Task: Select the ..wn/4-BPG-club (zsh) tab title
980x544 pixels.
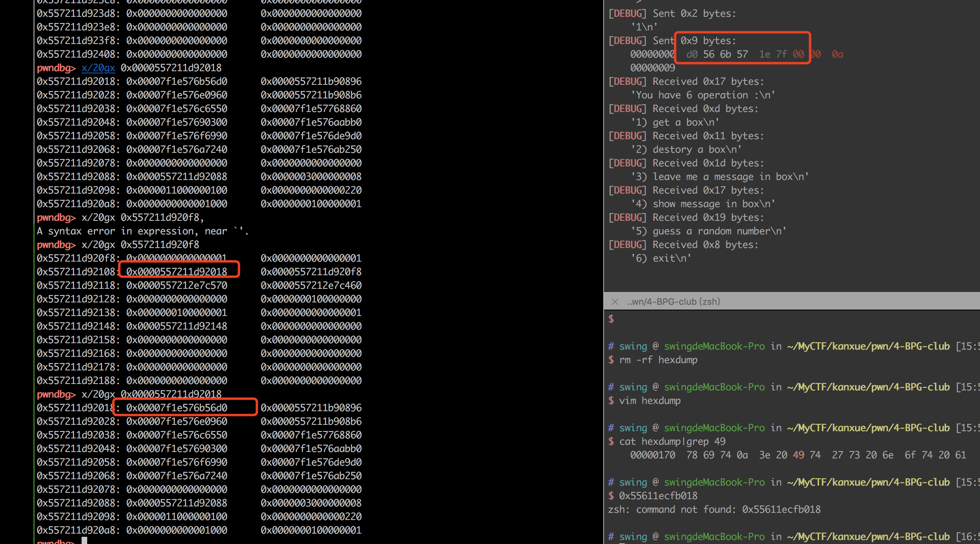Action: pos(673,302)
